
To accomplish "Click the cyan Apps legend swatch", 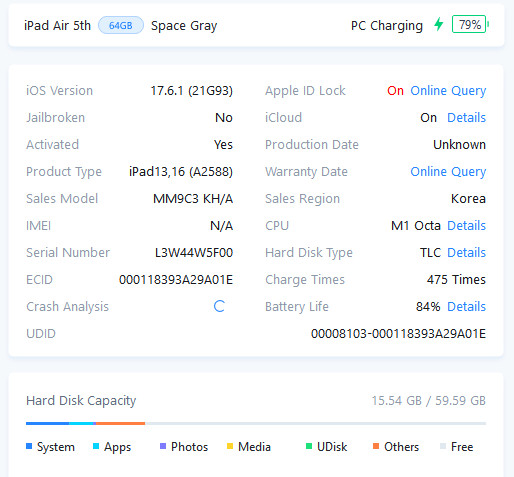I will [x=96, y=446].
